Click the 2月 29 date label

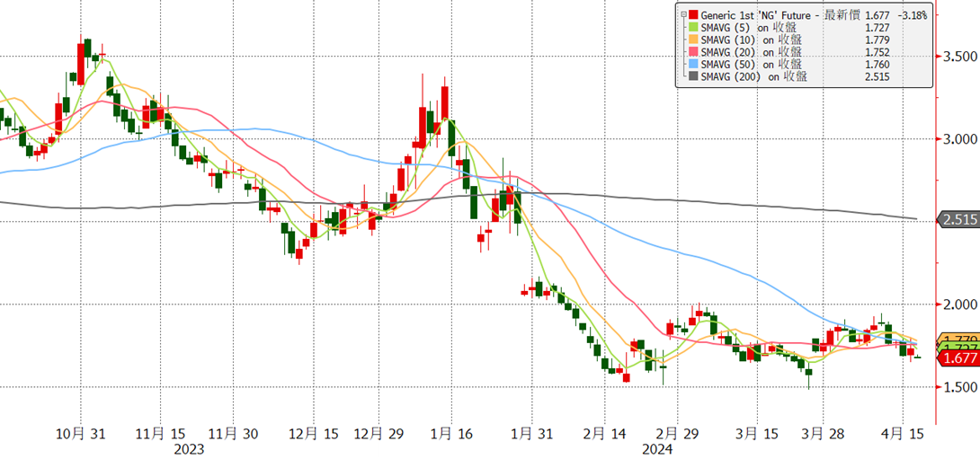[679, 432]
